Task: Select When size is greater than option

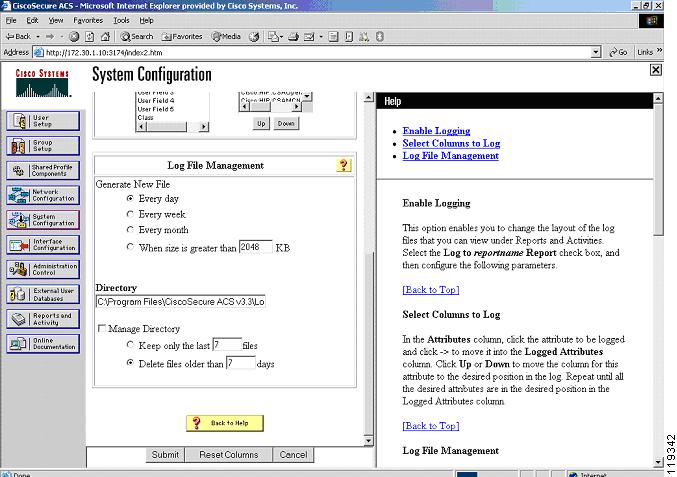Action: click(130, 247)
